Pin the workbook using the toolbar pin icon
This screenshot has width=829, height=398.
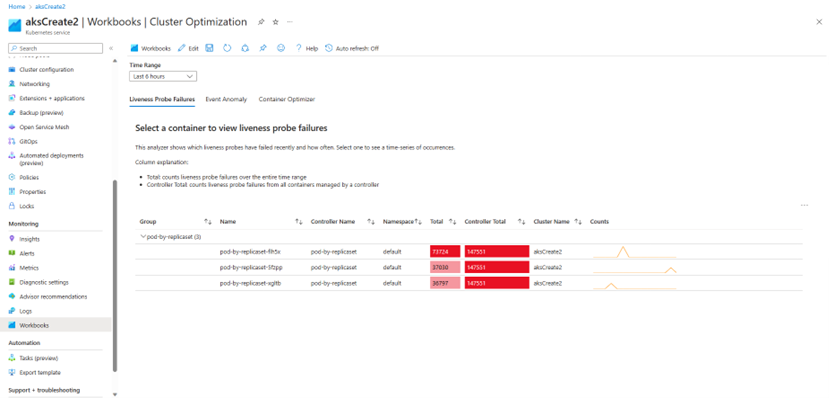263,48
